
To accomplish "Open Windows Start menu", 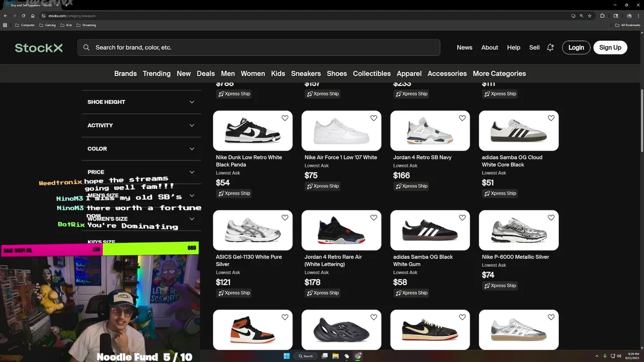I will click(287, 356).
